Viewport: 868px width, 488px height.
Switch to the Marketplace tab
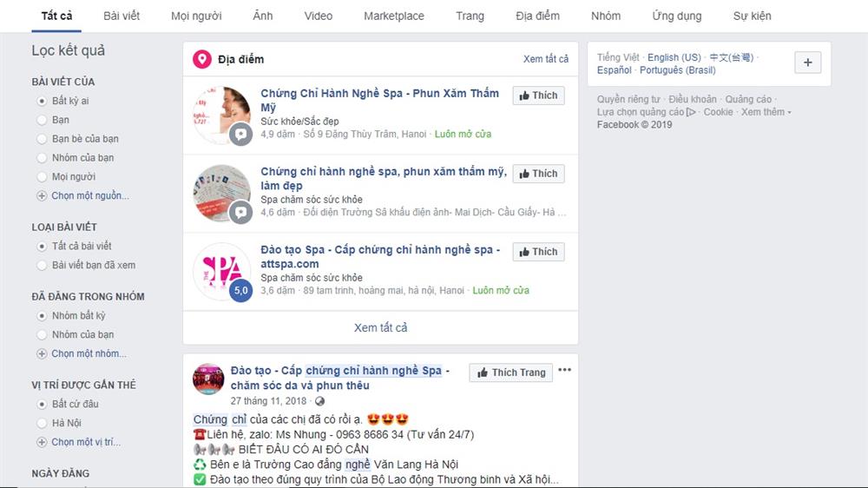click(x=393, y=16)
